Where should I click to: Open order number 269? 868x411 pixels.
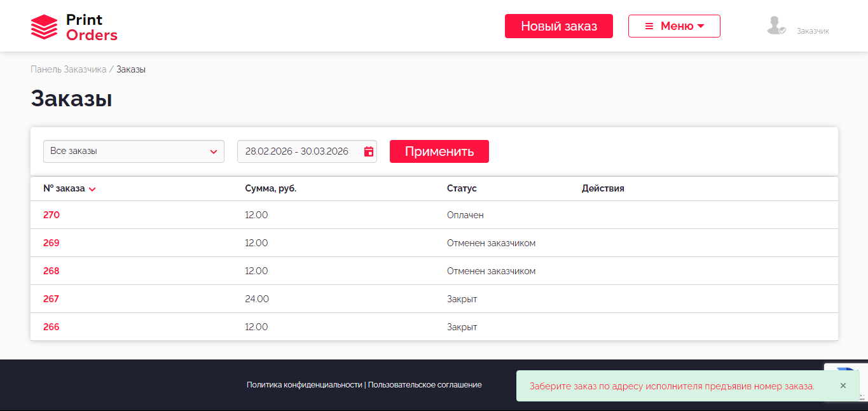(52, 243)
